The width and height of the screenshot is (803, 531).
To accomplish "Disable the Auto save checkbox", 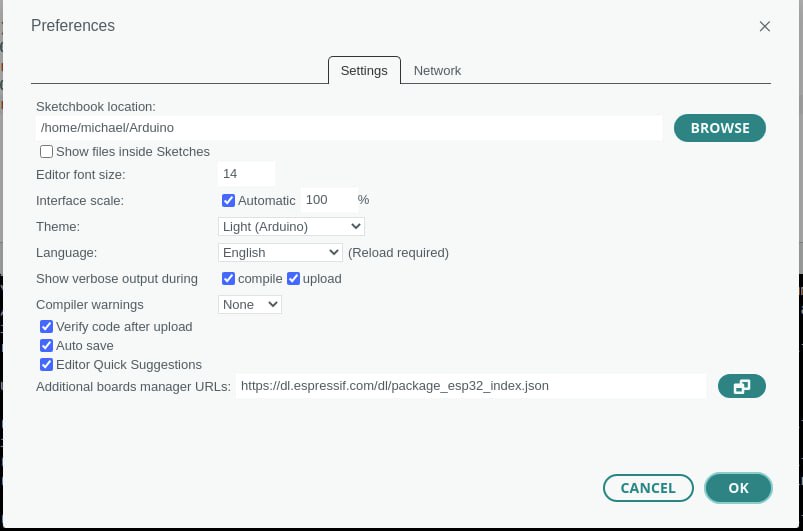I will coord(46,346).
